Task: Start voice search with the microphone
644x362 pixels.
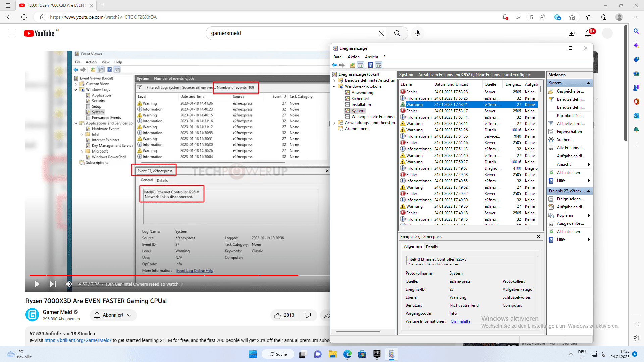Action: [x=417, y=33]
